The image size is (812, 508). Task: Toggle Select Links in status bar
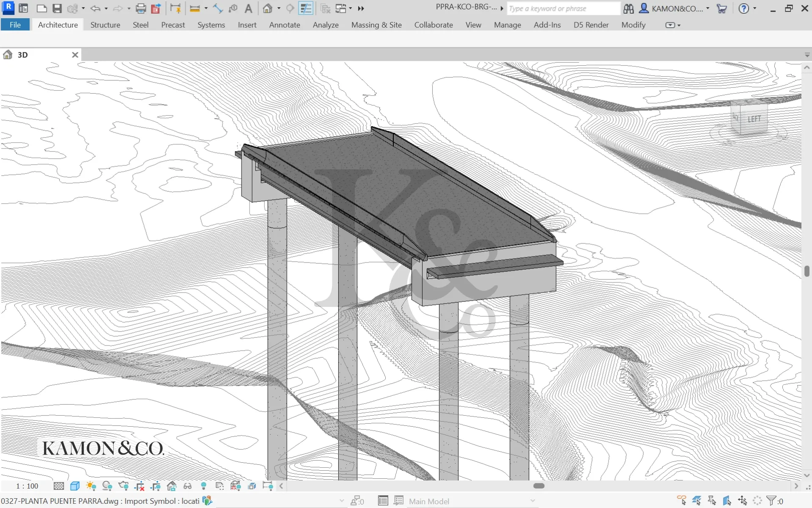point(682,501)
